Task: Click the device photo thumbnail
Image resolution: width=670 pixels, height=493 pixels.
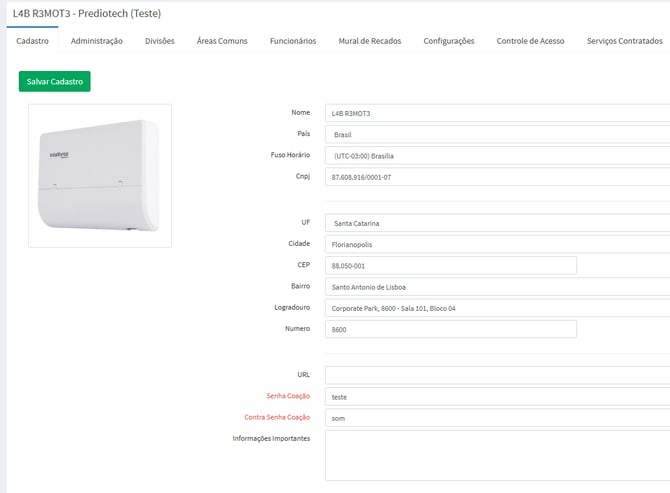Action: pos(100,176)
